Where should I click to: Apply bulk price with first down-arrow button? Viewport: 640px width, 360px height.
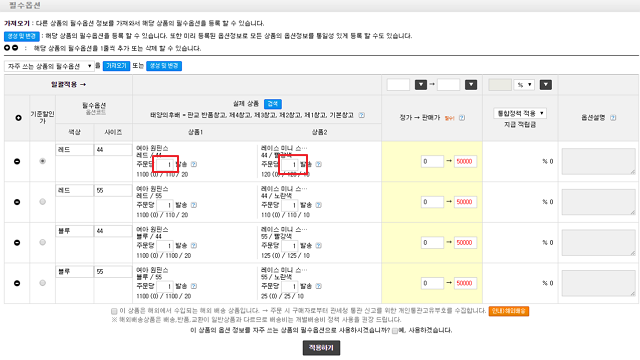click(x=420, y=84)
